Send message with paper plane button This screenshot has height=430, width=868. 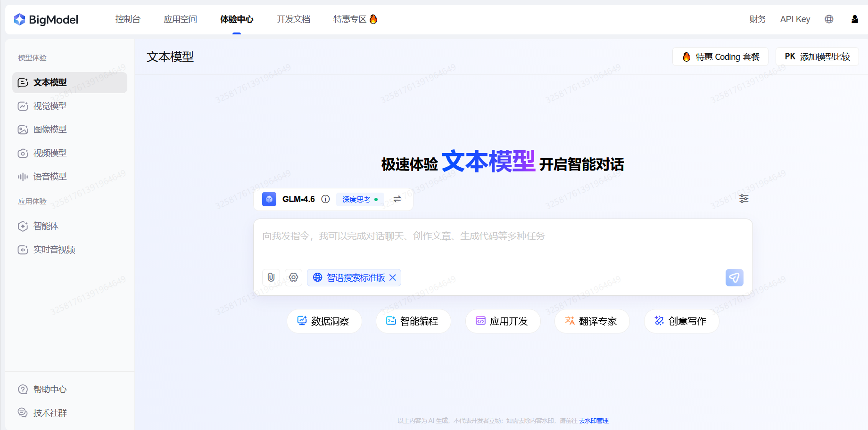click(x=734, y=278)
